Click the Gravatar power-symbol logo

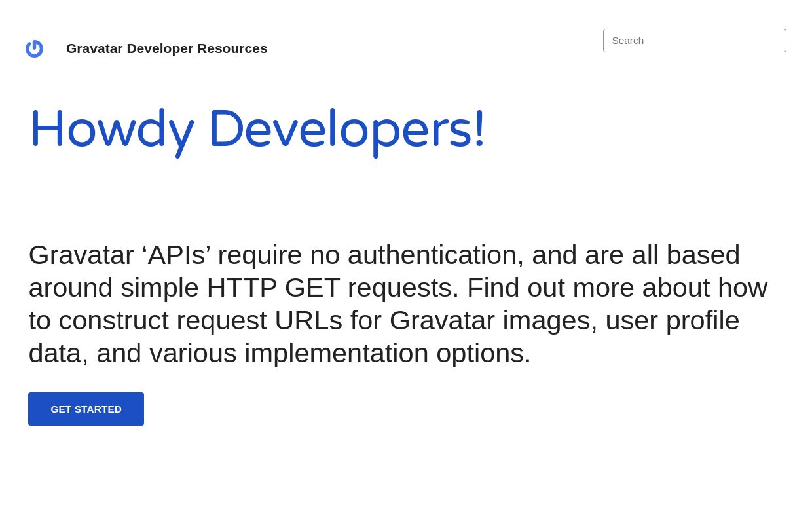tap(34, 48)
